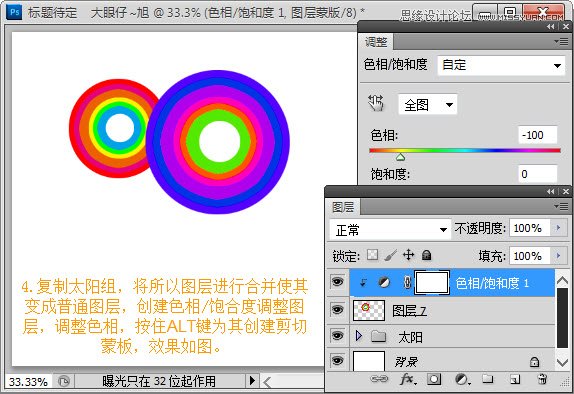This screenshot has height=394, width=574.
Task: Click the canvas horizontal scroll left arrow
Action: pos(267,383)
